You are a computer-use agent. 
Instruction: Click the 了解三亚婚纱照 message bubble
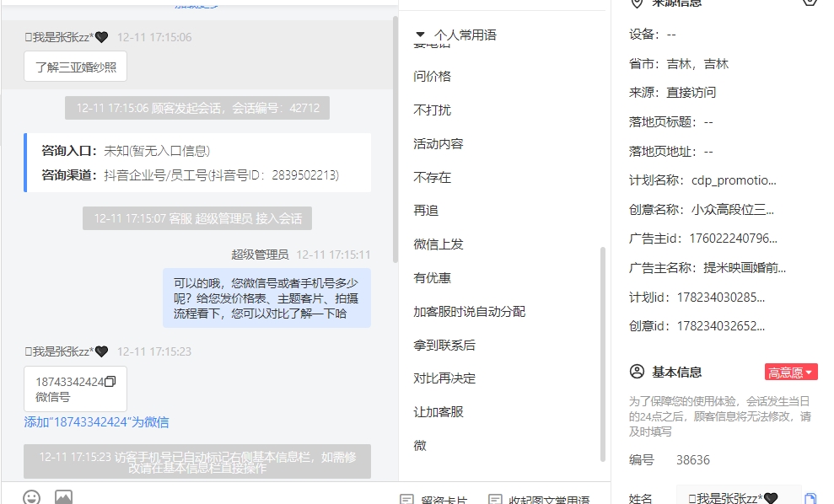click(76, 67)
